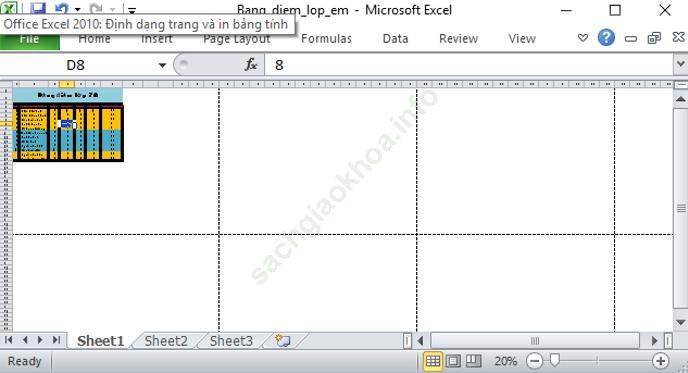Insert a new worksheet tab icon
This screenshot has height=373, width=688.
point(283,341)
